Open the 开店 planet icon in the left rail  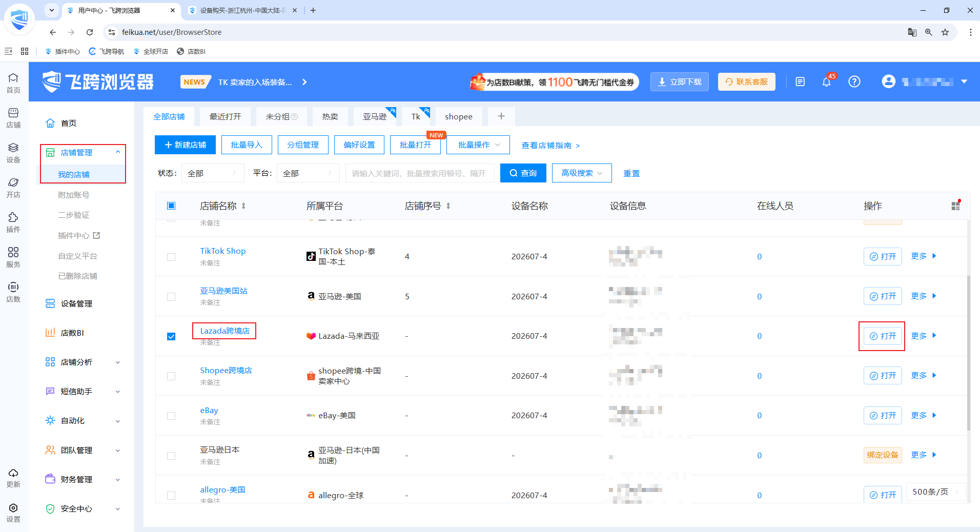[13, 187]
